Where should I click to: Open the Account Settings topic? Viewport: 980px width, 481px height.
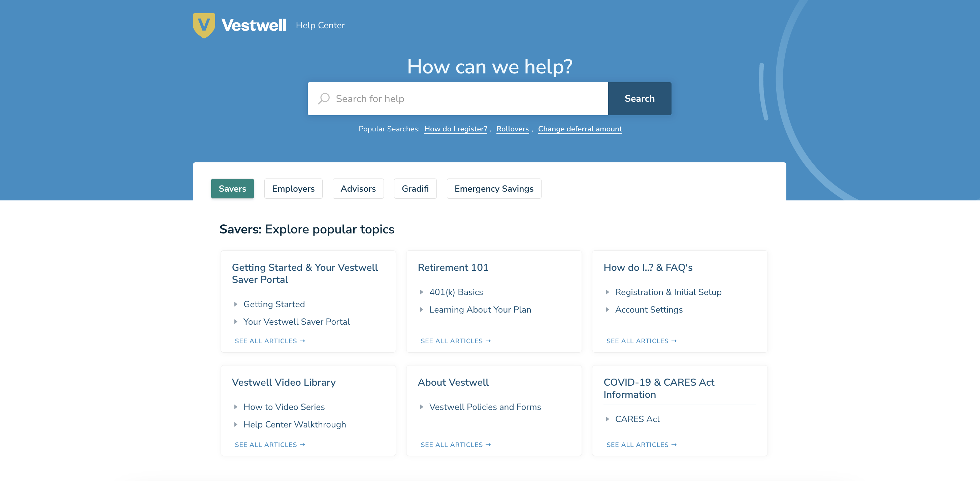[648, 310]
